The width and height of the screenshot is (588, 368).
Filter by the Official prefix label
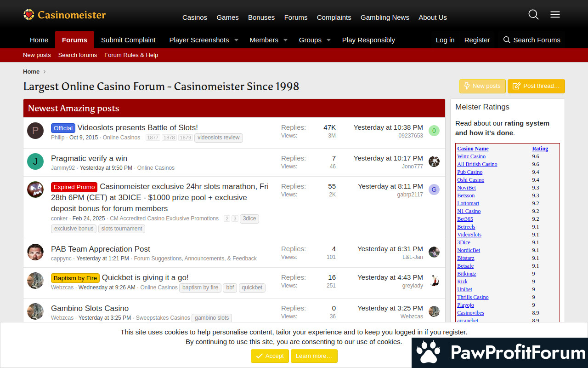pos(63,128)
